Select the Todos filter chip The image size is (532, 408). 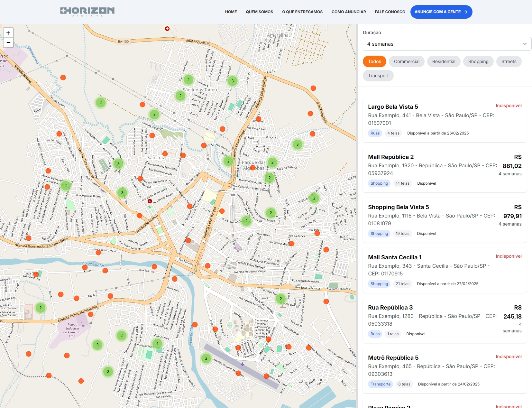pyautogui.click(x=374, y=61)
